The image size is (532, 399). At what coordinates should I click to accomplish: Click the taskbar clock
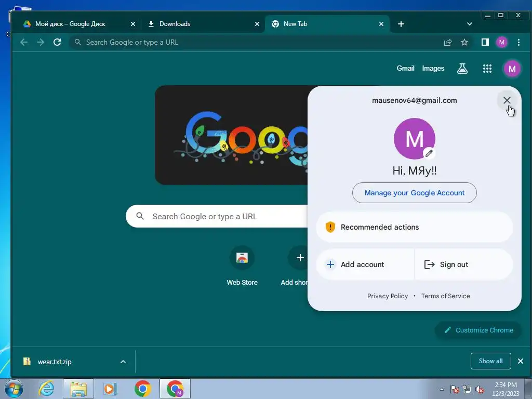tap(506, 389)
